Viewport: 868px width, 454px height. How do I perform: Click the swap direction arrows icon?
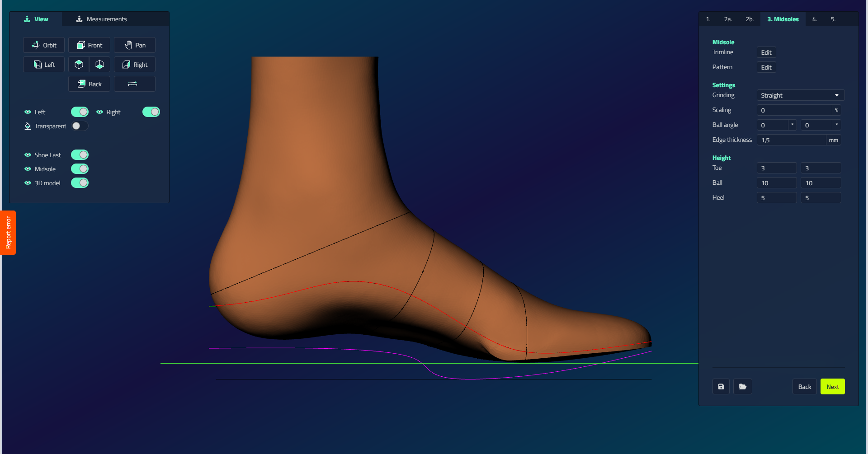pyautogui.click(x=135, y=84)
